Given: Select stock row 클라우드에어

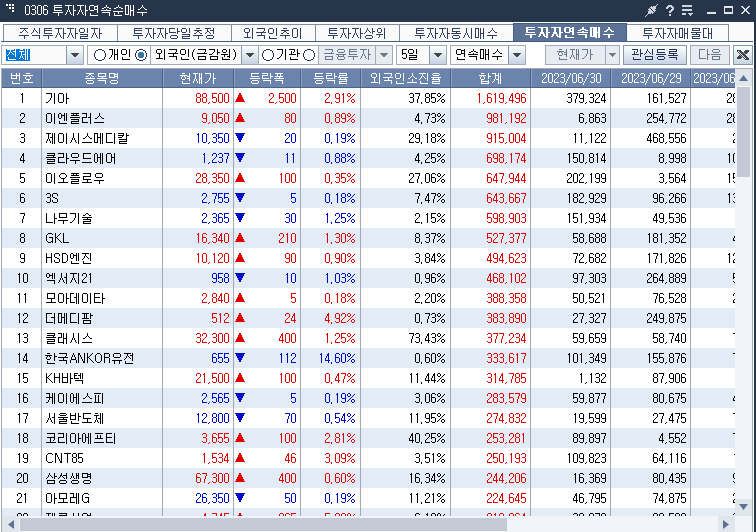Looking at the screenshot, I should [x=368, y=158].
